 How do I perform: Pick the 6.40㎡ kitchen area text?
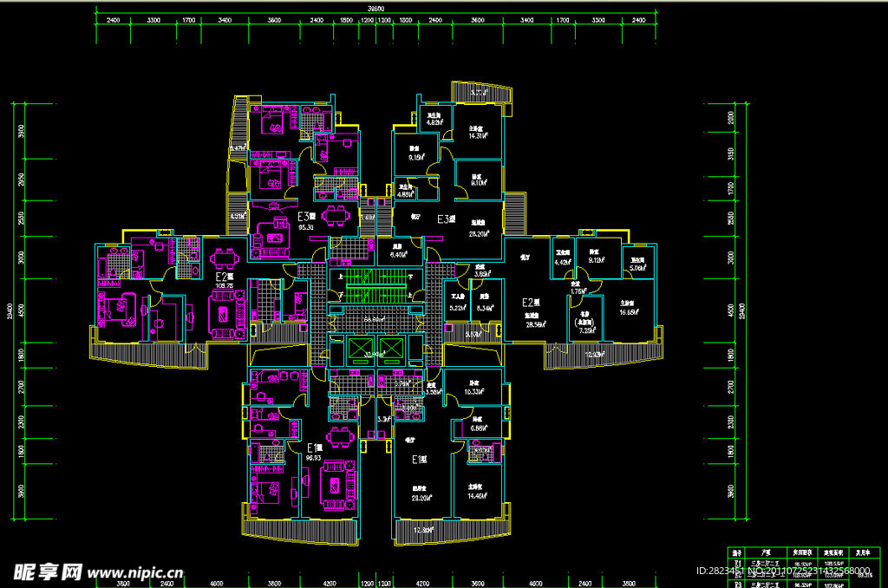(399, 255)
